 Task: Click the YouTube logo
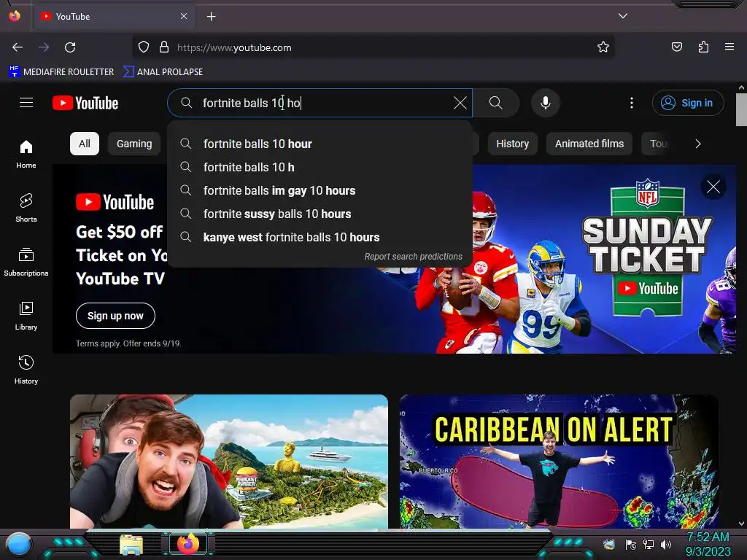(85, 103)
